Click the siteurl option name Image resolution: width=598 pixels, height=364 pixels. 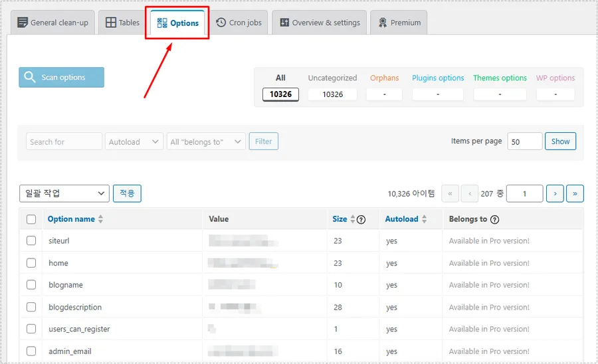[x=59, y=240]
